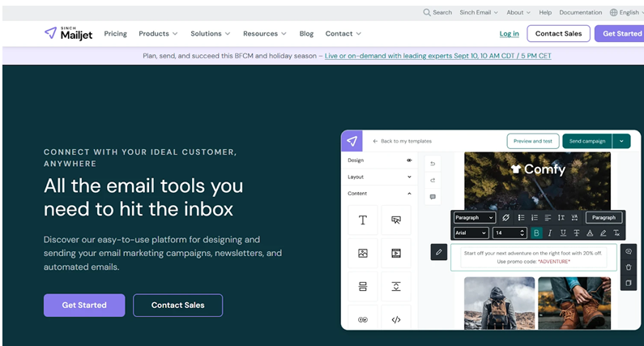The width and height of the screenshot is (644, 346).
Task: Select the Image content block icon
Action: pyautogui.click(x=363, y=253)
